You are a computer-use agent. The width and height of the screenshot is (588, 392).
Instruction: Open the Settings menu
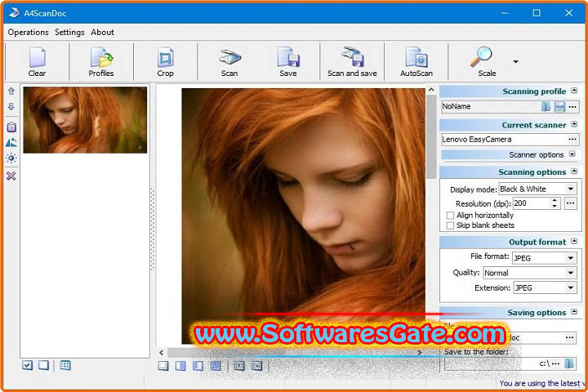pyautogui.click(x=69, y=33)
